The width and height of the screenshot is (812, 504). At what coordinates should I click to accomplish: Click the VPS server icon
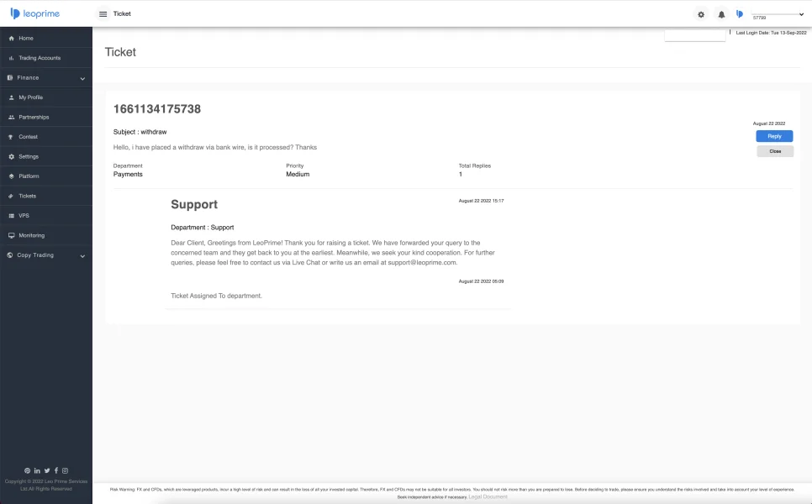tap(12, 215)
